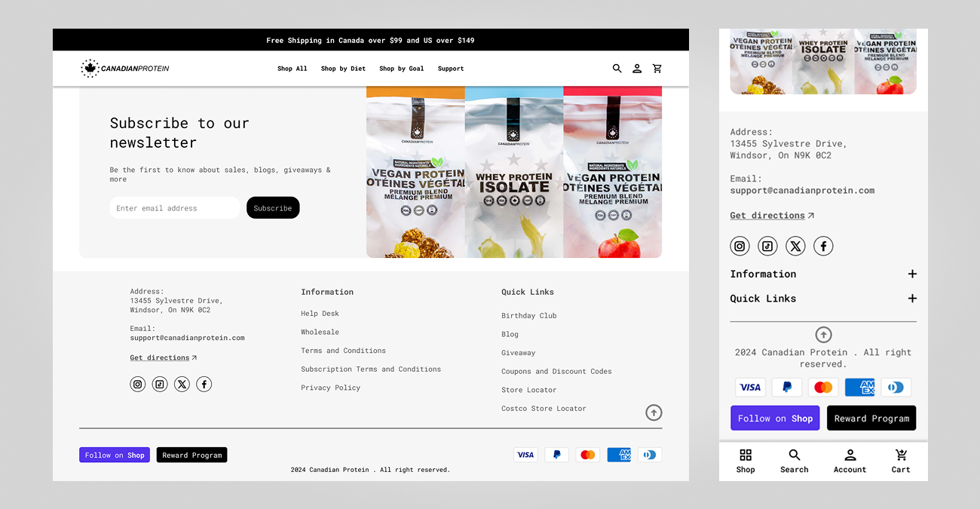Open Giveaway quick link
This screenshot has height=509, width=980.
(x=519, y=353)
